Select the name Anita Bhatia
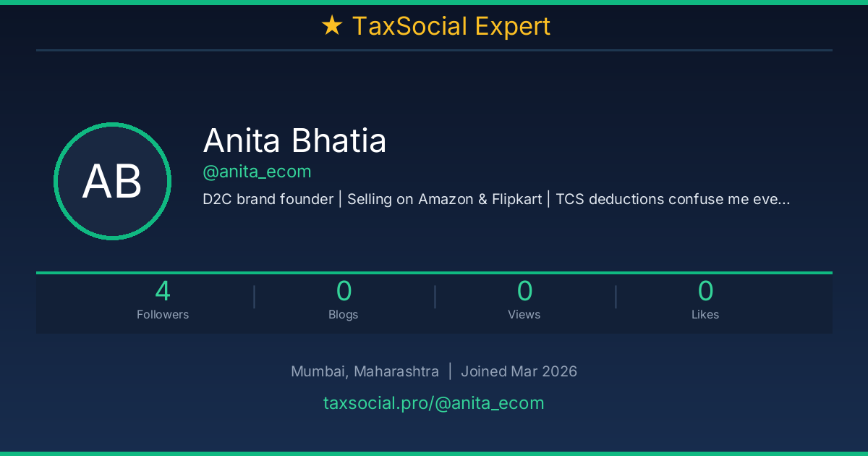Screen dimensions: 868x456 coord(294,140)
